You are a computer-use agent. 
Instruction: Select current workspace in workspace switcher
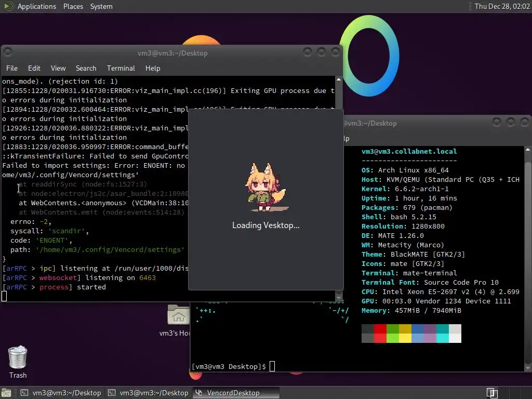[492, 393]
